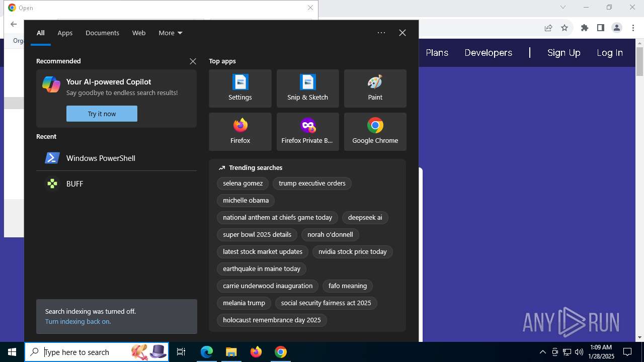The height and width of the screenshot is (362, 644).
Task: Open Plans in website navigation
Action: 437,53
